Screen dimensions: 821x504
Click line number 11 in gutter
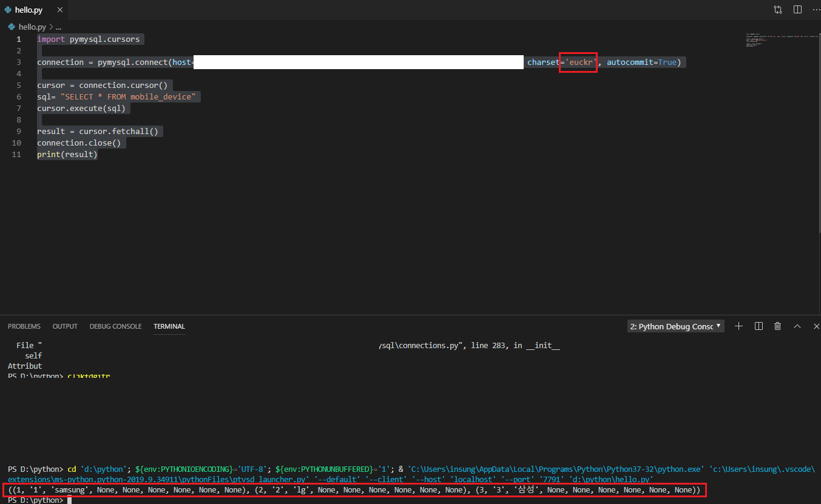(16, 155)
